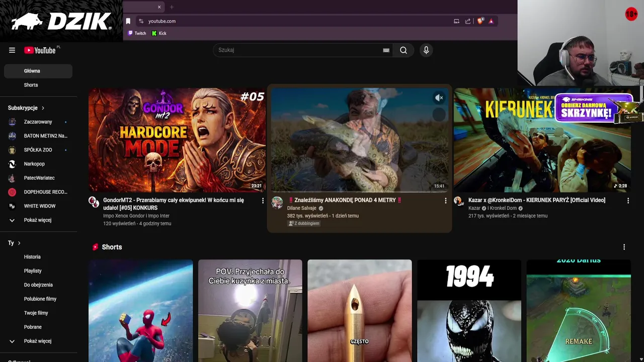This screenshot has height=362, width=644.
Task: Expand the Subskrypcje section chevron
Action: pyautogui.click(x=43, y=108)
